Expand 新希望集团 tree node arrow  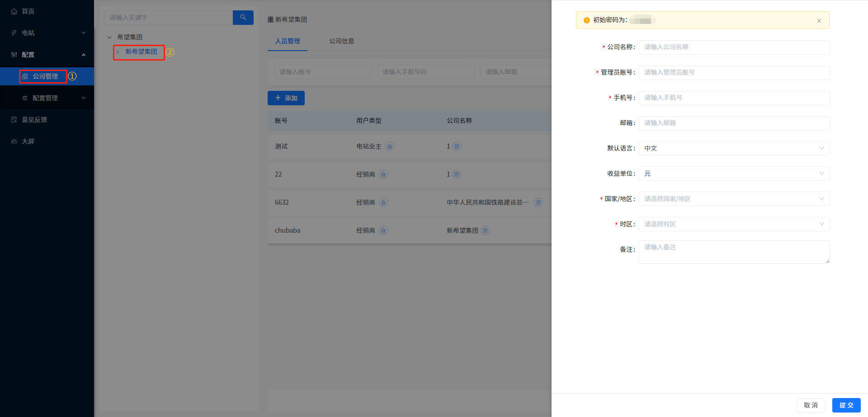[x=118, y=52]
